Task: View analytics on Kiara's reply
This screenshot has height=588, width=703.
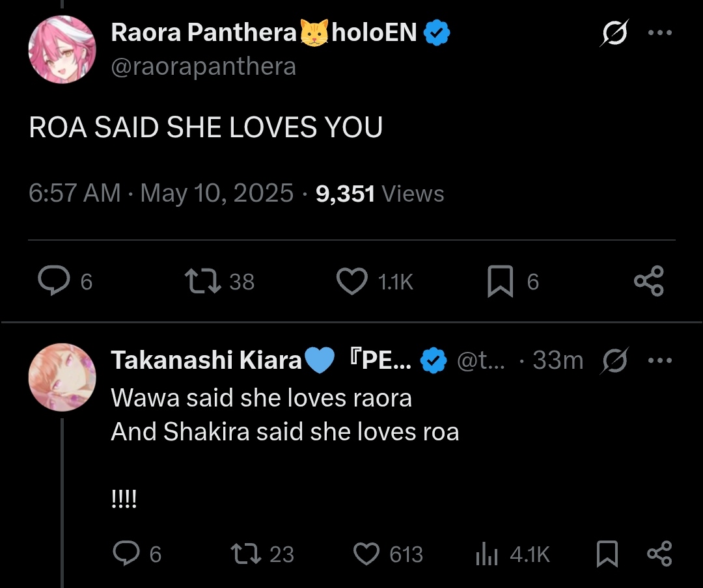Action: (487, 554)
